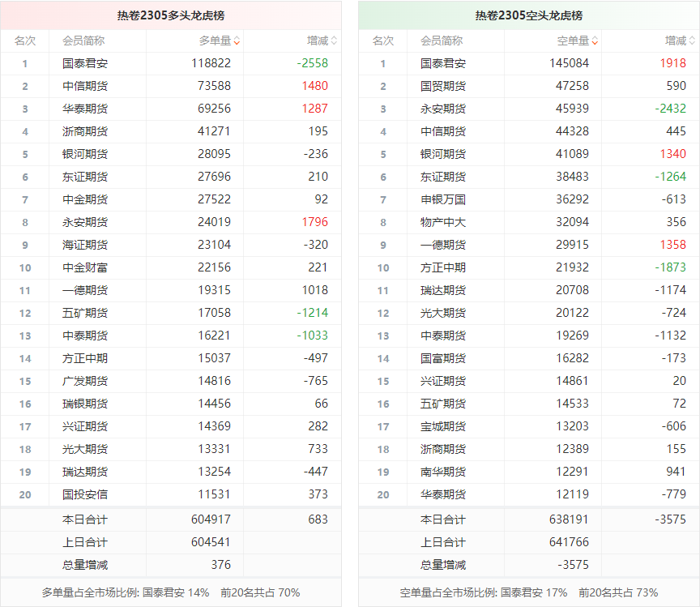Click the 145084 short volume cell
Viewport: 700px width, 607px height.
570,63
